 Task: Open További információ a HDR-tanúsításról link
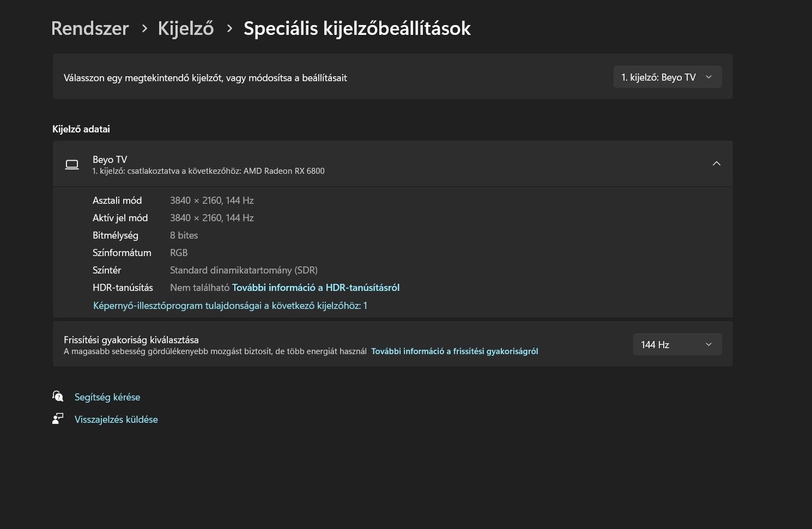pyautogui.click(x=316, y=288)
